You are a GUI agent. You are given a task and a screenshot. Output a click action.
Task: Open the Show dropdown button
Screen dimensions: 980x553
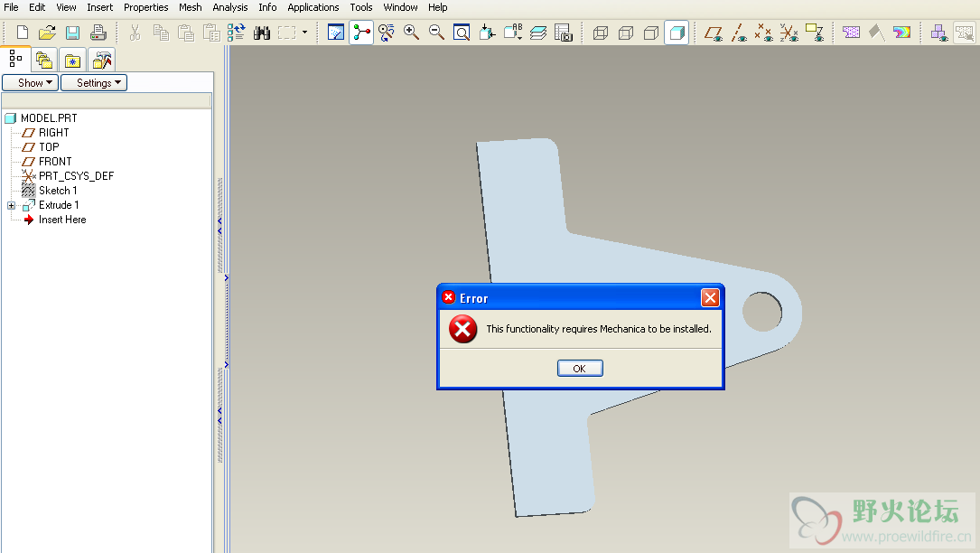point(31,82)
